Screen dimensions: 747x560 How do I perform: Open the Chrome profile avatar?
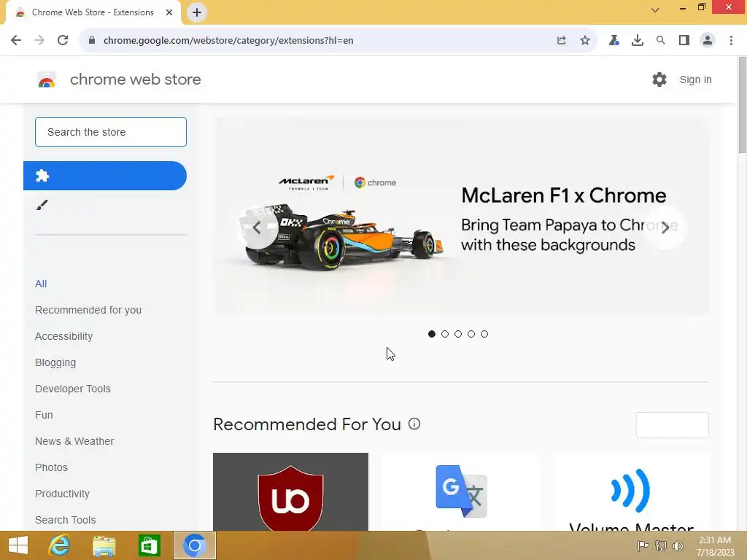(x=708, y=41)
